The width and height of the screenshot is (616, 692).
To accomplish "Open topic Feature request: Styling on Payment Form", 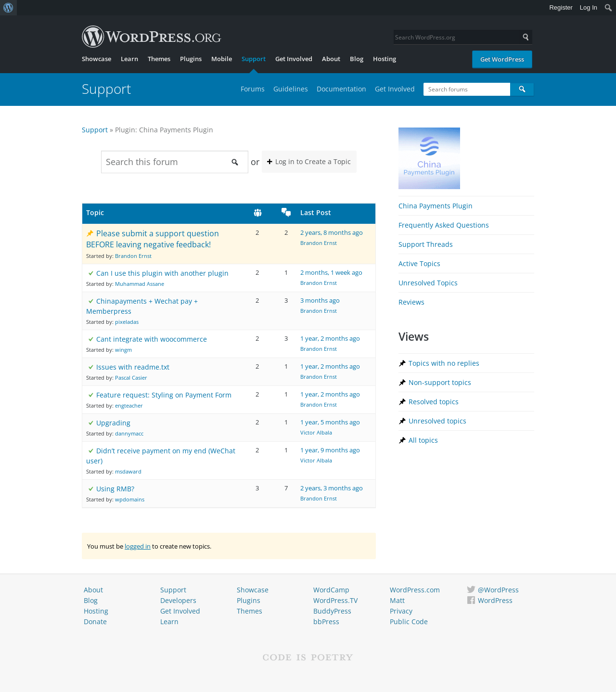I will (164, 395).
